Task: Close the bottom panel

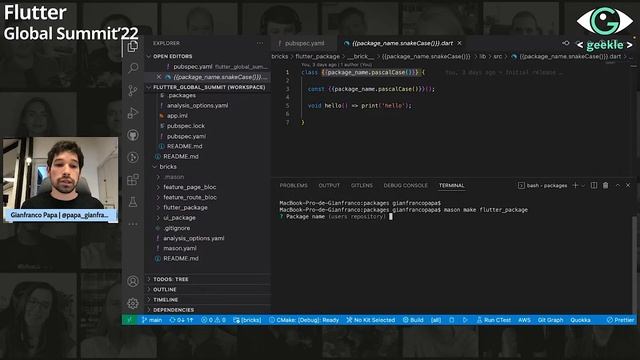Action: tap(628, 185)
